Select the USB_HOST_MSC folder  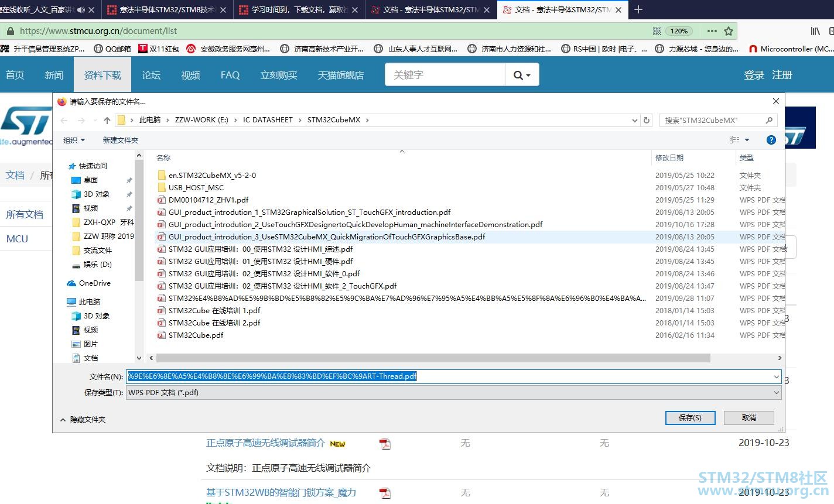tap(190, 187)
